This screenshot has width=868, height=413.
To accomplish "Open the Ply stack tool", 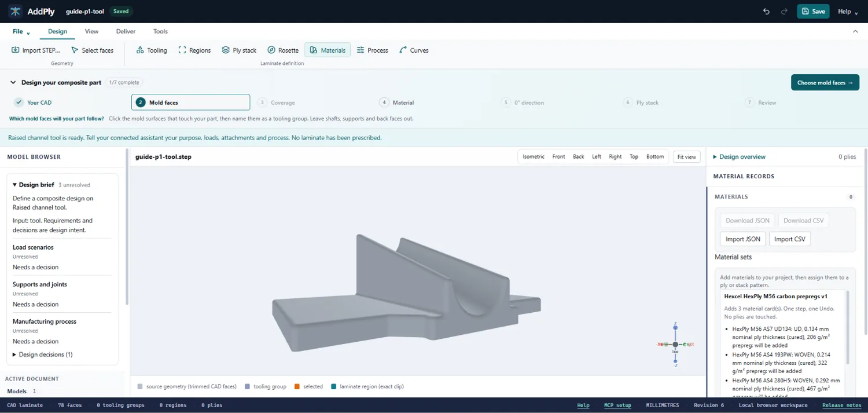I will (239, 50).
